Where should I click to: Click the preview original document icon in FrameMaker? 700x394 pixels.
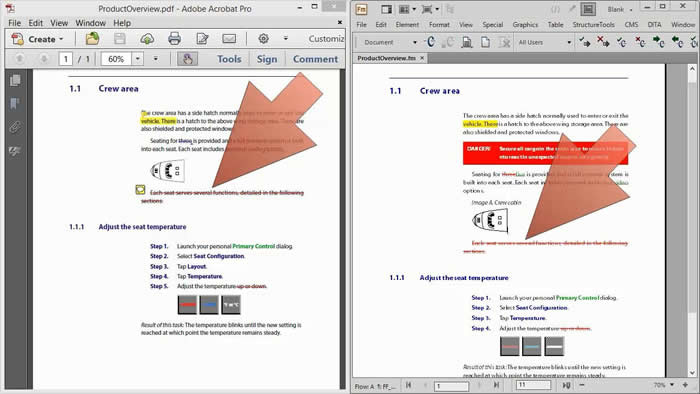tap(485, 42)
